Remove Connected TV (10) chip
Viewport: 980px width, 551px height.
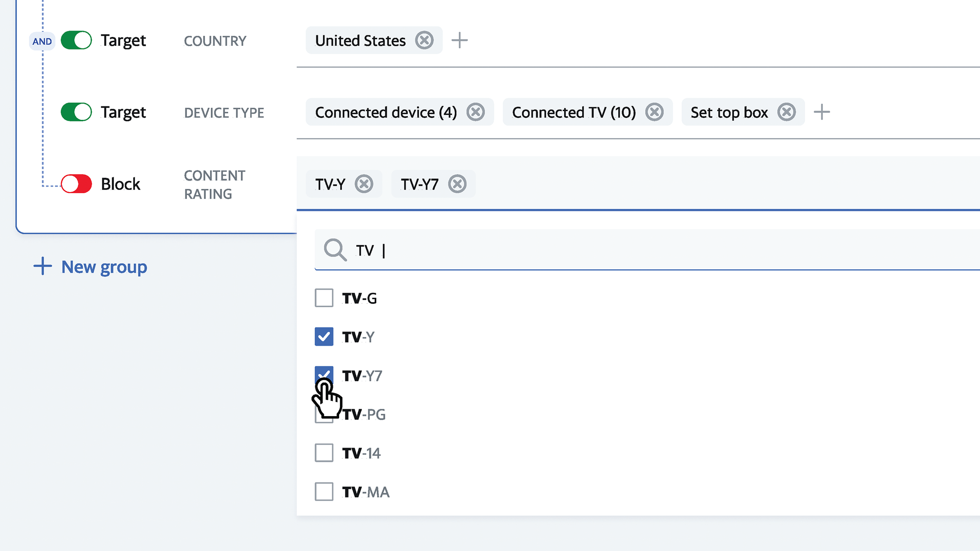(x=654, y=112)
